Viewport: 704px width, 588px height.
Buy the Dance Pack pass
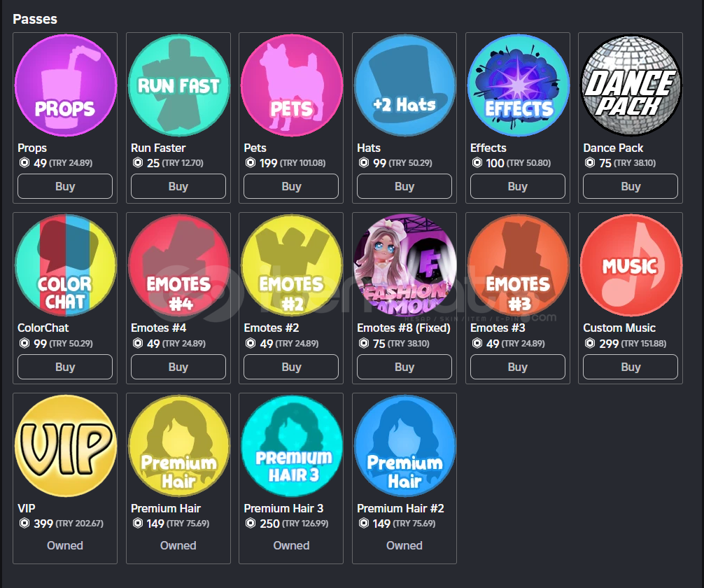pos(631,186)
